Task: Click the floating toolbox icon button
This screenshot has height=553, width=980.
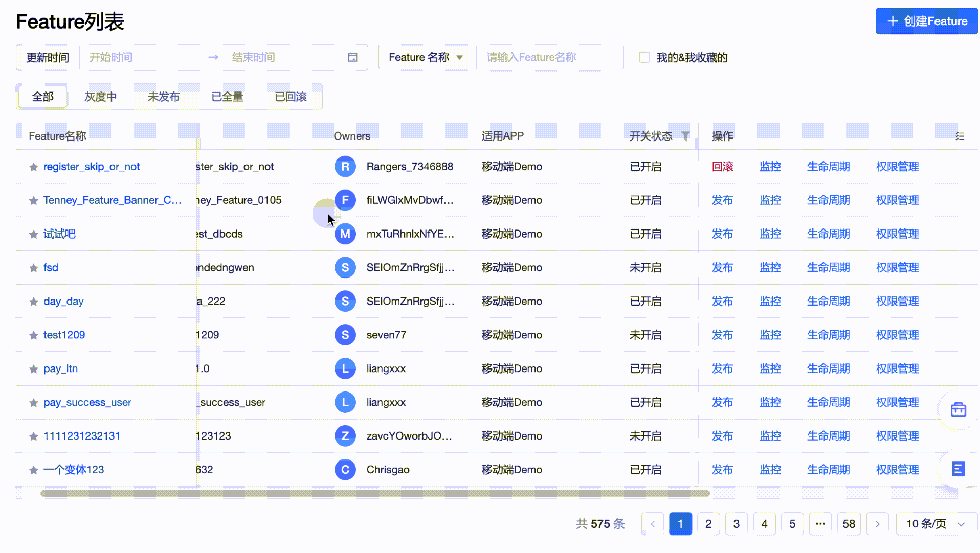Action: point(958,410)
